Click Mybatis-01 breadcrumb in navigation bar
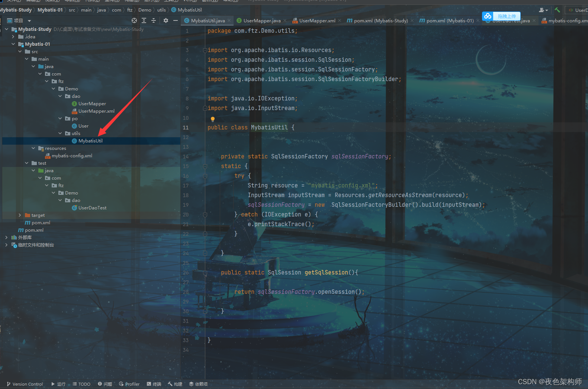The image size is (588, 389). tap(50, 10)
